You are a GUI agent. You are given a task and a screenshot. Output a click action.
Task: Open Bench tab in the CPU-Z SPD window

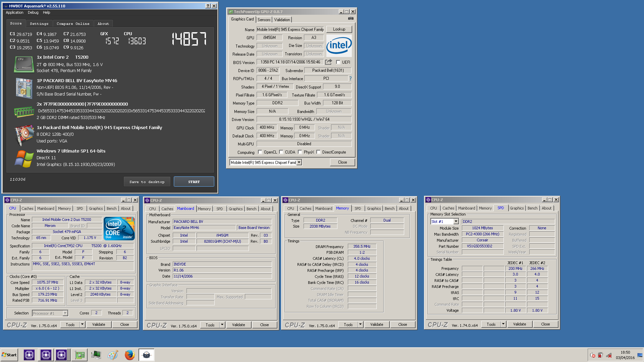point(532,208)
